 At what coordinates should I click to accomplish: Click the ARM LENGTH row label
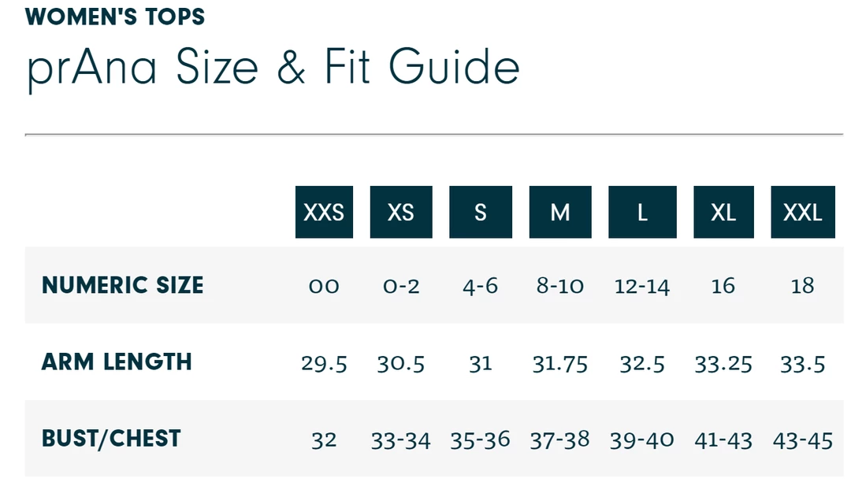[117, 362]
